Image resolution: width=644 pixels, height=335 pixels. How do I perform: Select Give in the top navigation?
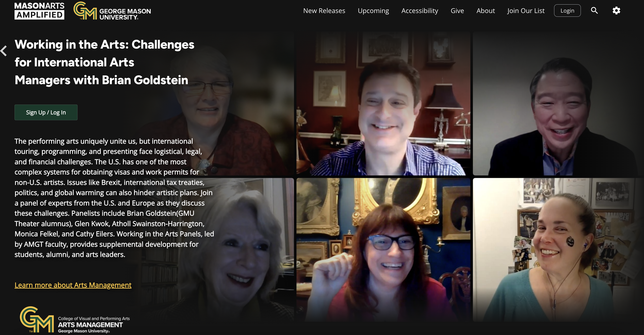(457, 11)
